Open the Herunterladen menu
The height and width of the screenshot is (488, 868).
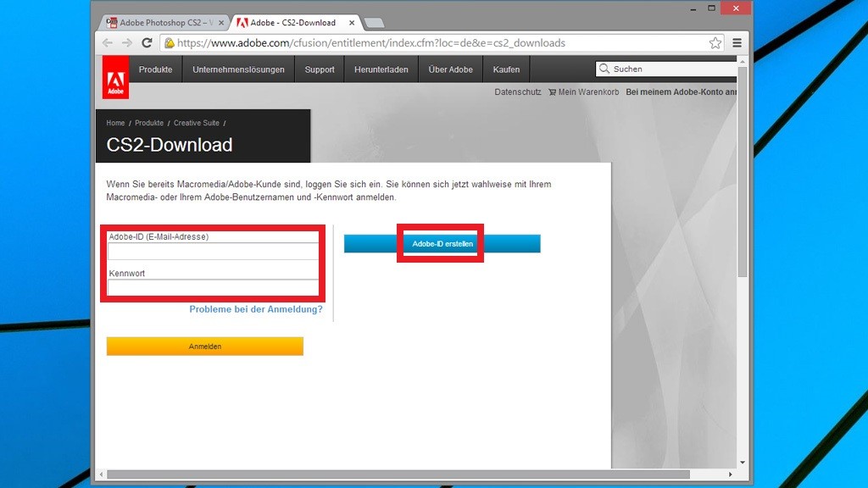tap(381, 69)
